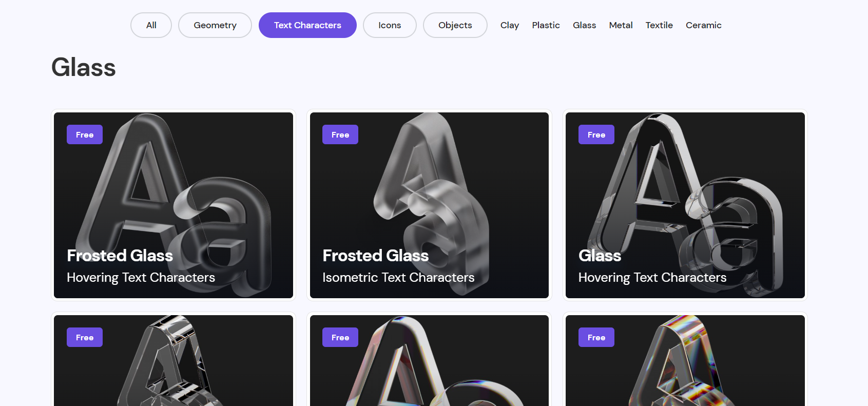Screen dimensions: 868x406
Task: Filter by Clay material
Action: [510, 25]
